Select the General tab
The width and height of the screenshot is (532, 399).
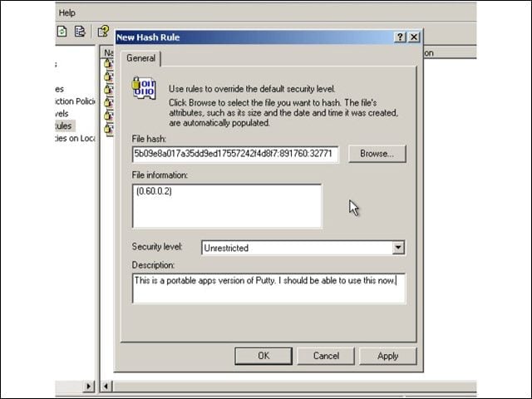point(140,58)
